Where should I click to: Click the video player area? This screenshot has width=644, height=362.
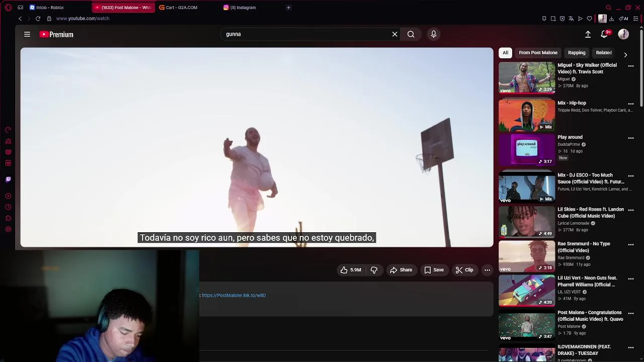(257, 147)
